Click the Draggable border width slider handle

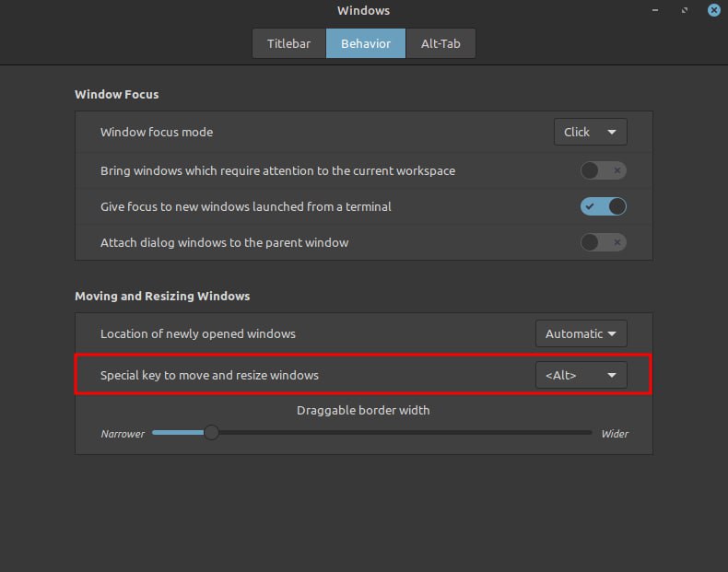[x=211, y=432]
